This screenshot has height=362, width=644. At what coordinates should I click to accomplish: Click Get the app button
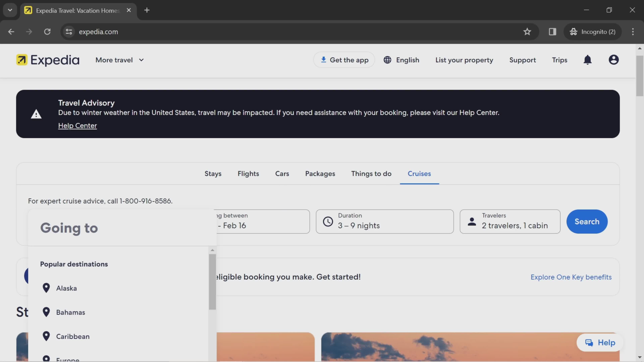(344, 60)
